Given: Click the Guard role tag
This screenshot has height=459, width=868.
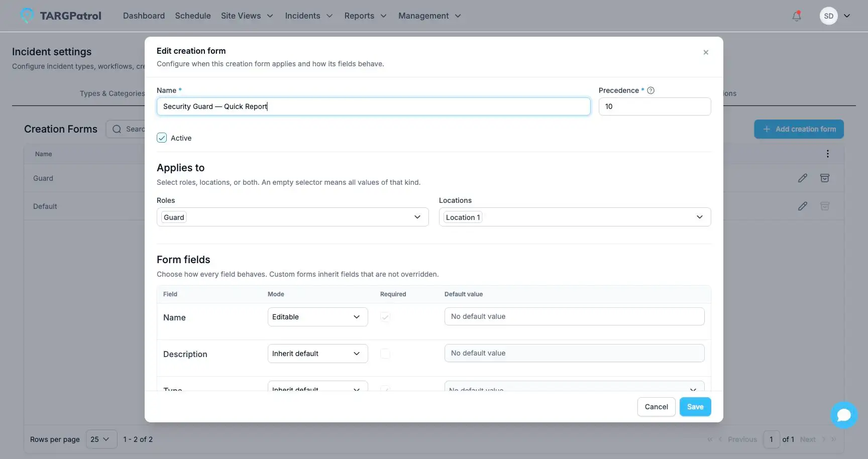Looking at the screenshot, I should tap(174, 217).
